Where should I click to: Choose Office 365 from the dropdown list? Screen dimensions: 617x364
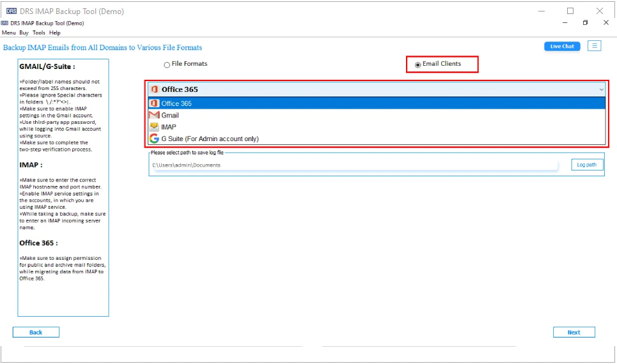pos(377,103)
